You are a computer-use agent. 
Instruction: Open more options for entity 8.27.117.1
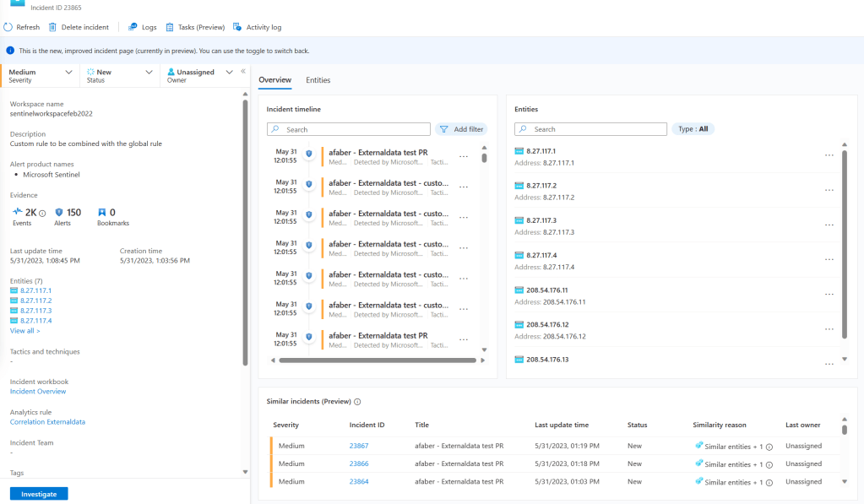(x=829, y=155)
